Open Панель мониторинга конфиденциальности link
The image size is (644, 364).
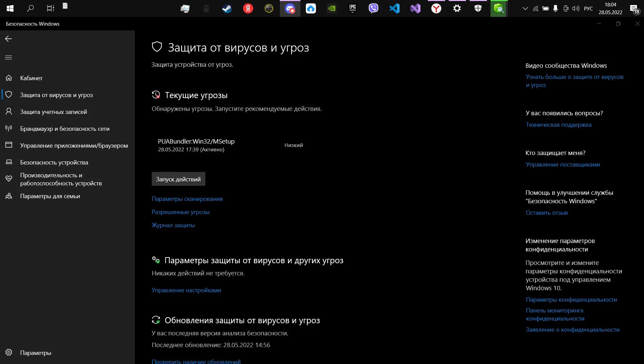pyautogui.click(x=555, y=314)
